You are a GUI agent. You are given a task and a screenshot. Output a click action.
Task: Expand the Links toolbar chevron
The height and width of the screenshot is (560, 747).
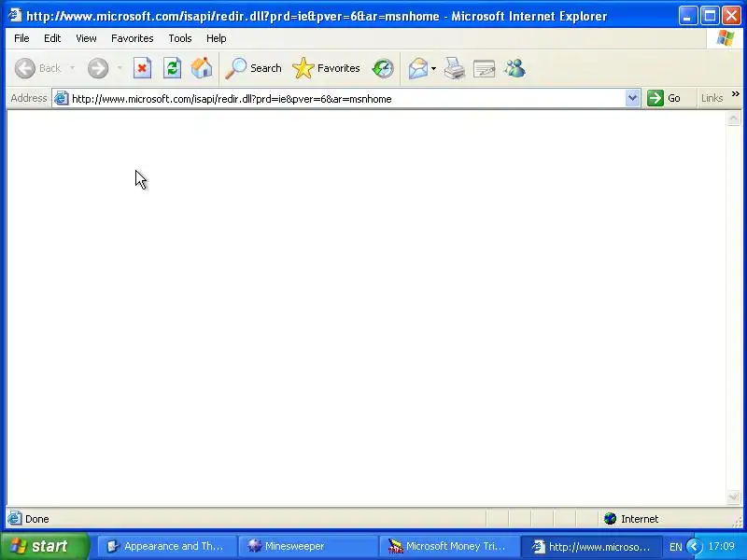[736, 94]
